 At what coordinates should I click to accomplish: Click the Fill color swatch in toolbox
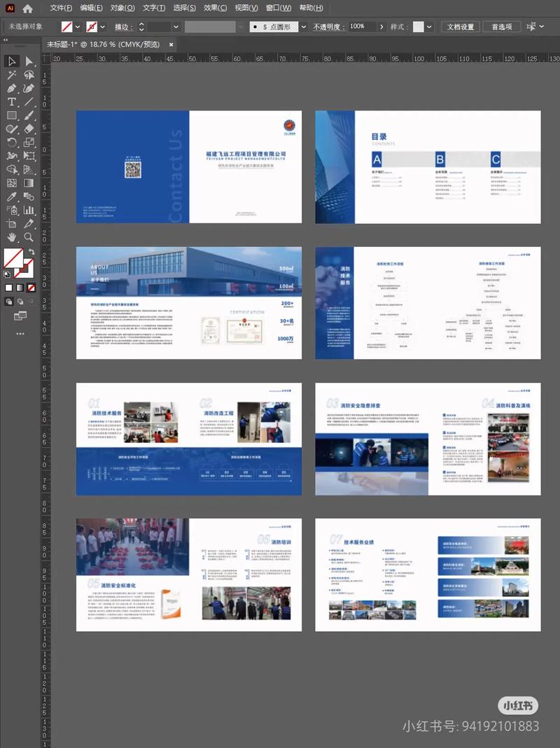[x=13, y=257]
